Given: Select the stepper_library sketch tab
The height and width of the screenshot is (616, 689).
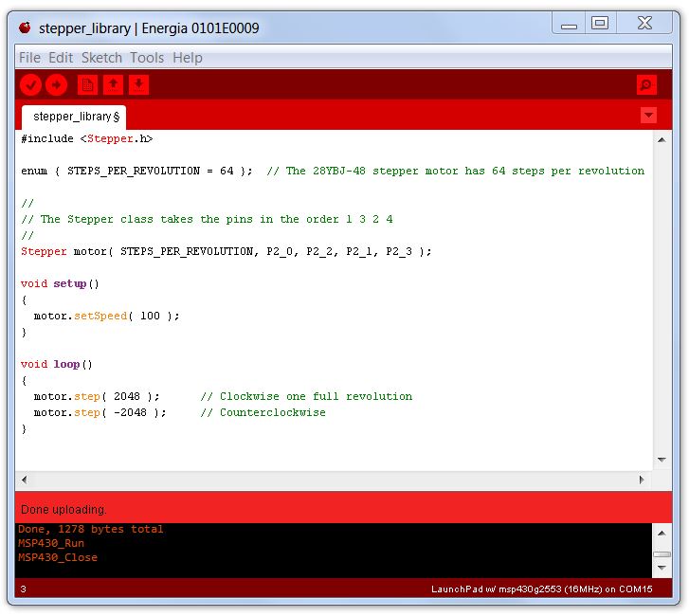Looking at the screenshot, I should pyautogui.click(x=74, y=117).
